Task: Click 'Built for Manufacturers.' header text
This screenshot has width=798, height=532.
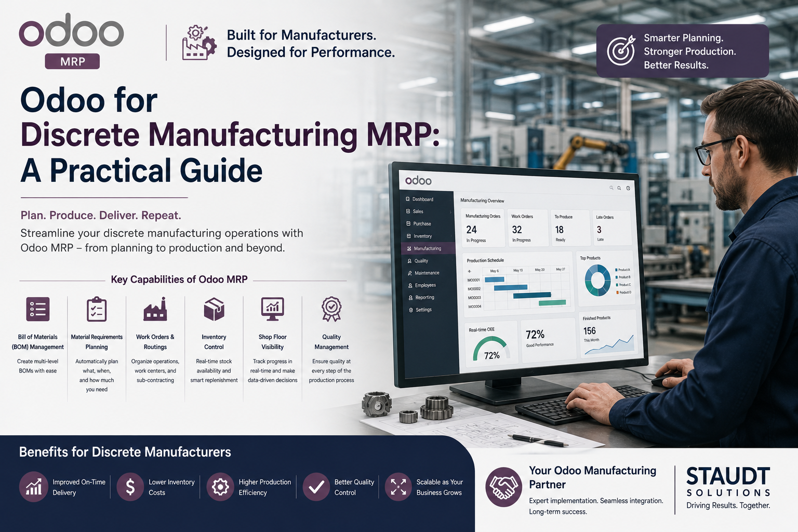Action: pos(302,35)
